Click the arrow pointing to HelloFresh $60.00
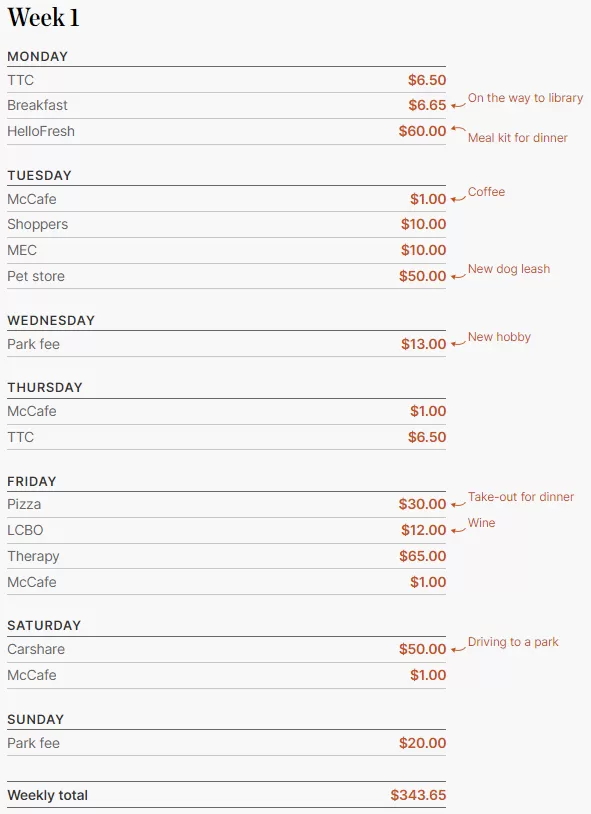The width and height of the screenshot is (591, 814). pyautogui.click(x=458, y=128)
